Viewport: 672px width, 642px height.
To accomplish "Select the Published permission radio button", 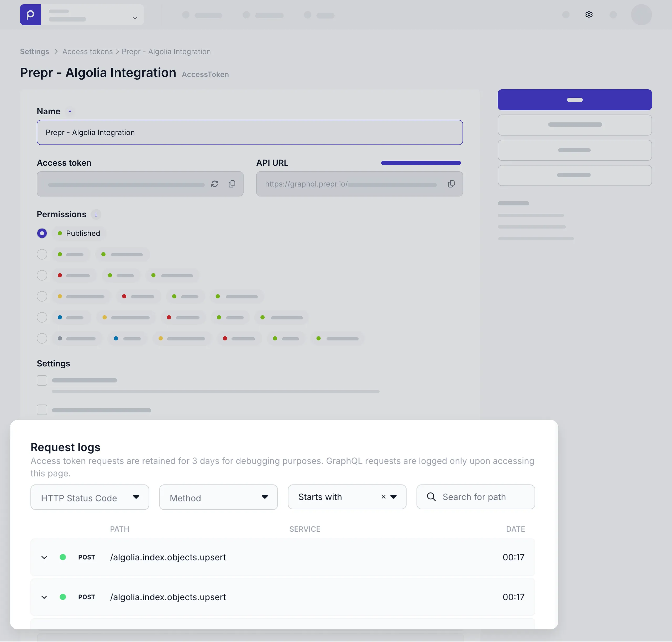I will (x=42, y=233).
